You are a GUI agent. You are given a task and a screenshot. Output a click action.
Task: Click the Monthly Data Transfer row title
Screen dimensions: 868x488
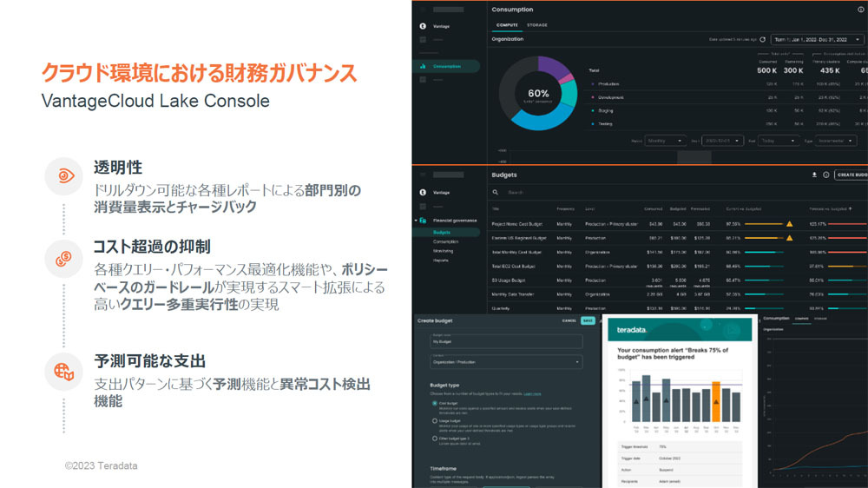tap(513, 294)
